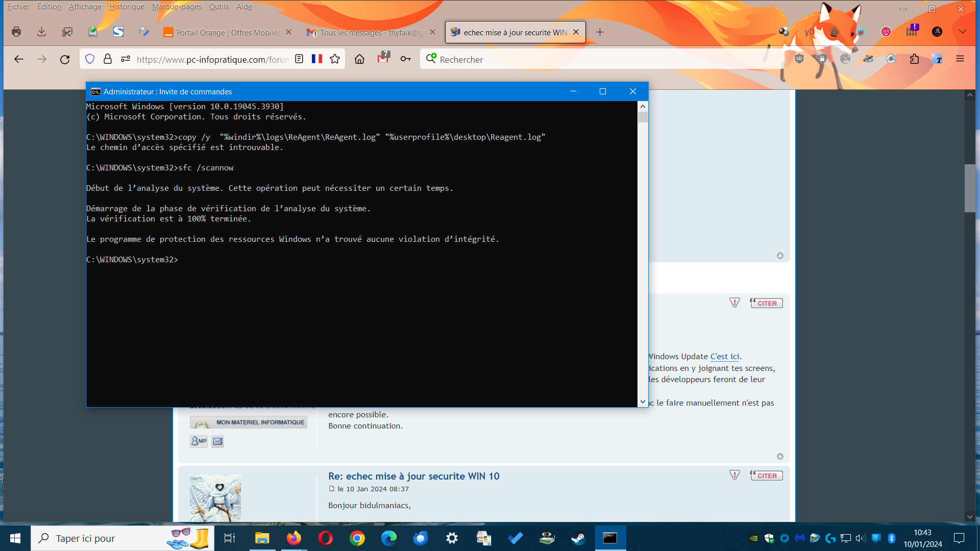The image size is (980, 551).
Task: Bookmark this page with the star icon
Action: coord(335,59)
